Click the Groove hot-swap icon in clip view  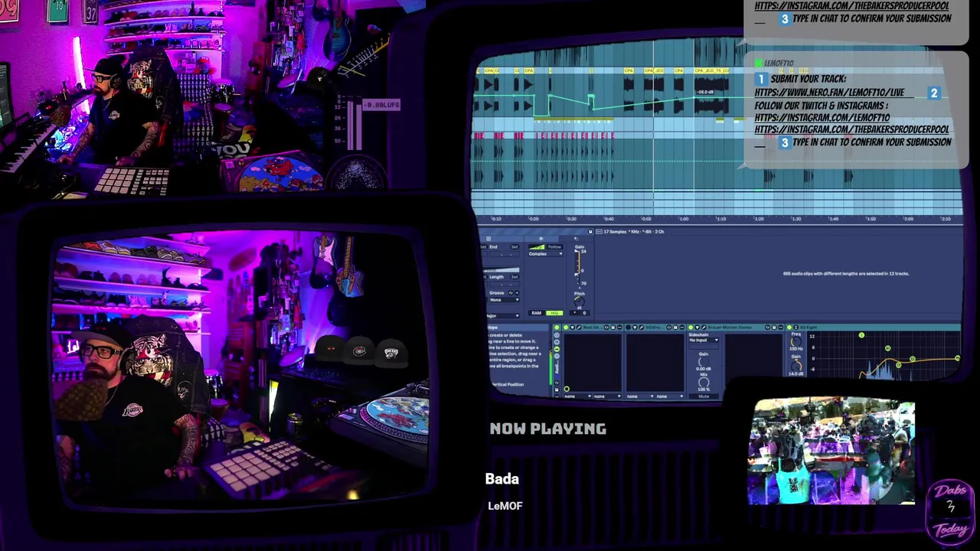pyautogui.click(x=511, y=293)
